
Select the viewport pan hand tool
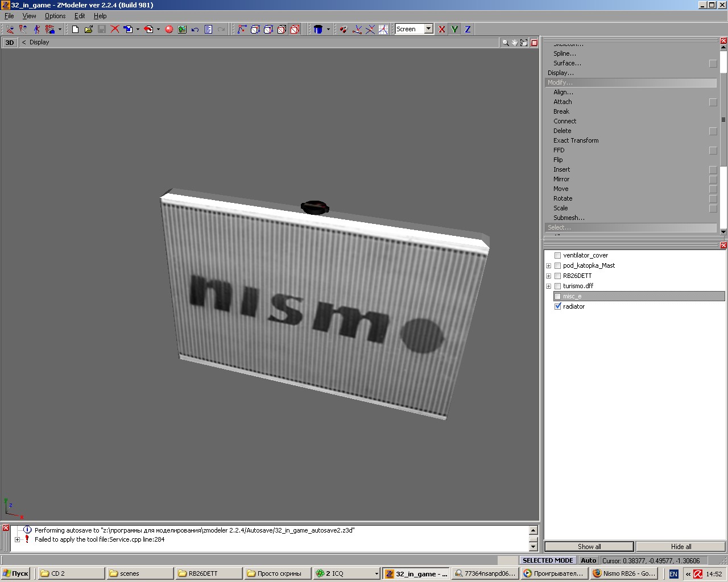(x=514, y=43)
